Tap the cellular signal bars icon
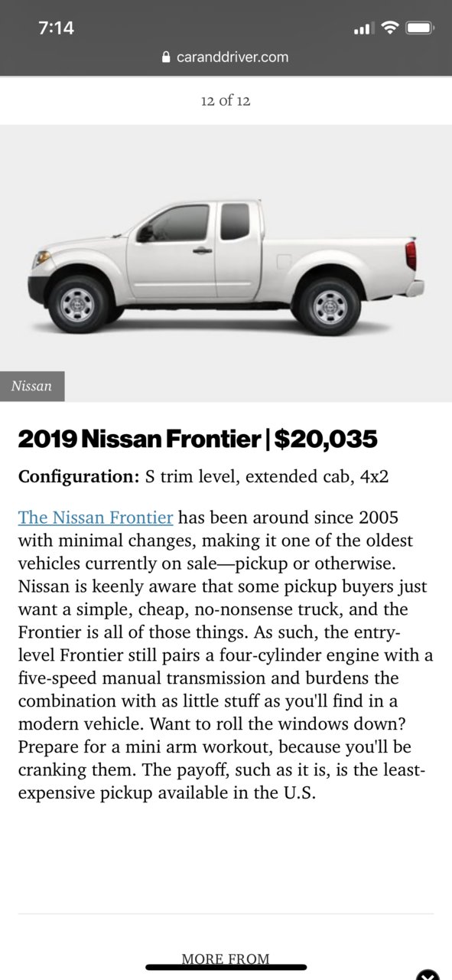The image size is (452, 980). (x=363, y=29)
